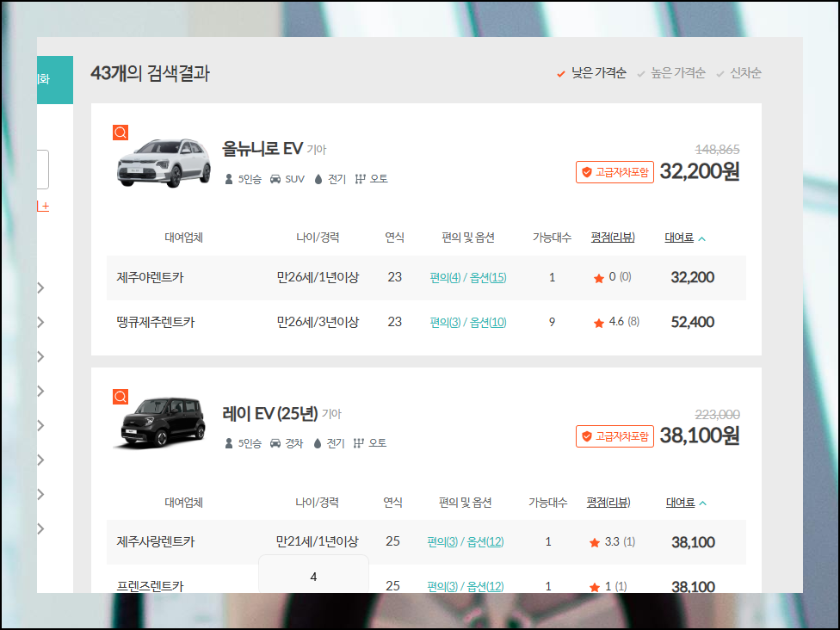Click 고급자차포함 badge on 올뉴니로 EV
840x630 pixels.
[x=615, y=172]
